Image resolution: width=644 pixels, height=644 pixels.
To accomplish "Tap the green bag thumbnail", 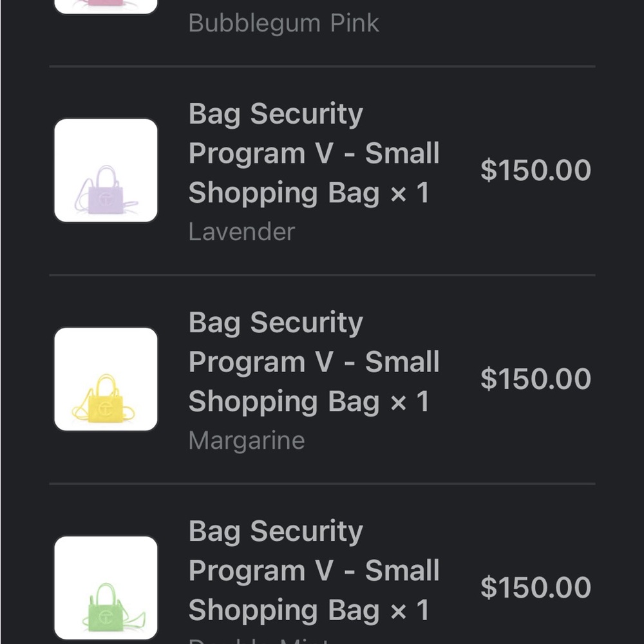I will point(106,587).
